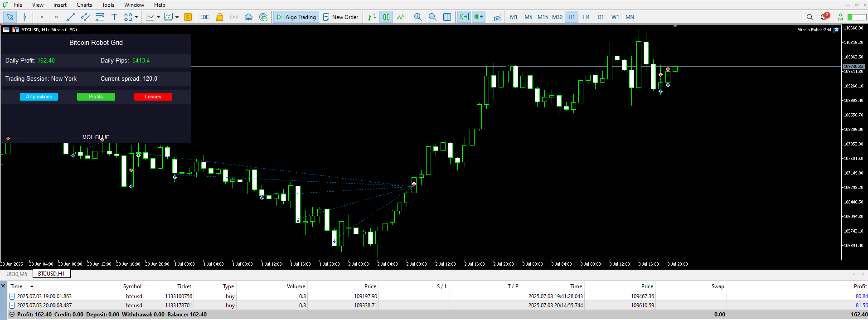Toggle chart auto scroll
Viewport: 868px width, 320px height.
[x=464, y=17]
